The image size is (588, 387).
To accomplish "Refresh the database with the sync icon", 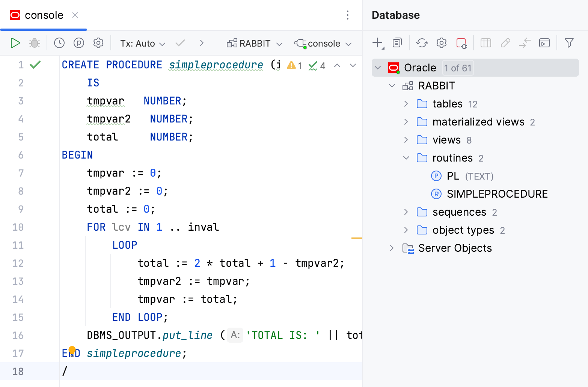I will pyautogui.click(x=422, y=43).
